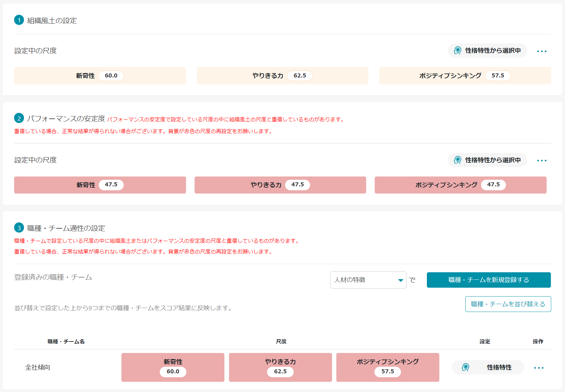
Task: Open the 人材の特徴 dropdown
Action: (364, 280)
